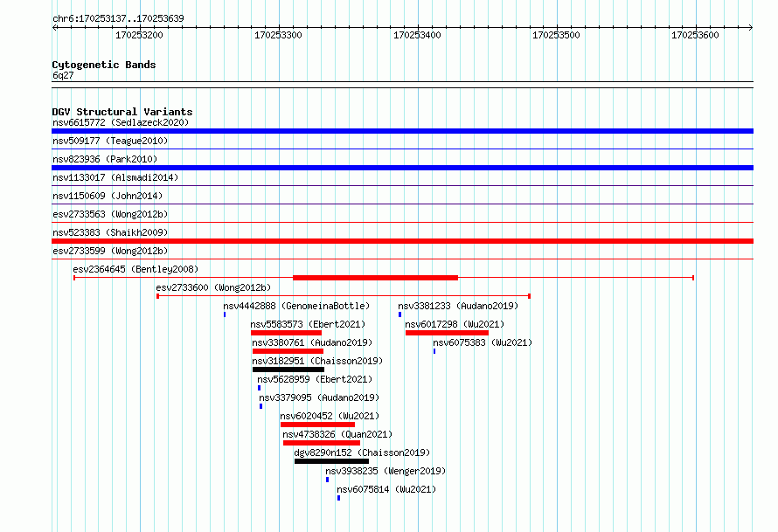Open the dgv8290n152 (Chaisson2019) label
This screenshot has height=532, width=778.
[x=362, y=453]
